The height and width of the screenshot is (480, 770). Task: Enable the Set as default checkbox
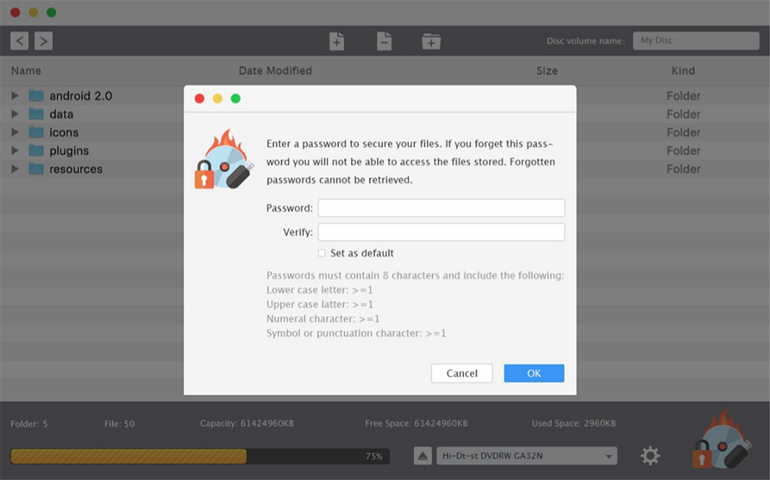(x=322, y=253)
